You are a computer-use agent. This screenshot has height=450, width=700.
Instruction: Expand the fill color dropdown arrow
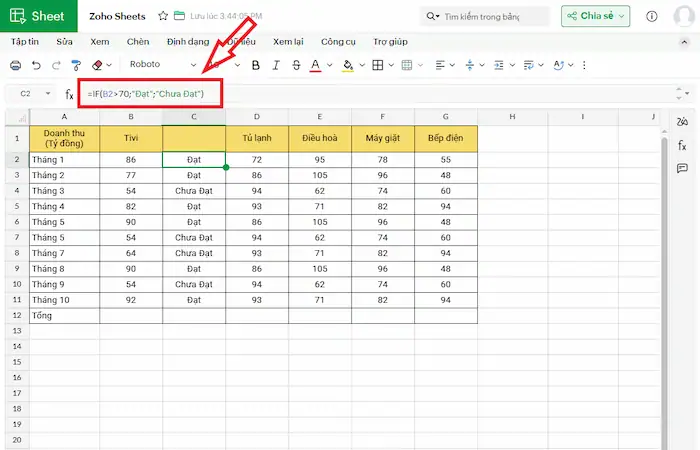tap(362, 65)
